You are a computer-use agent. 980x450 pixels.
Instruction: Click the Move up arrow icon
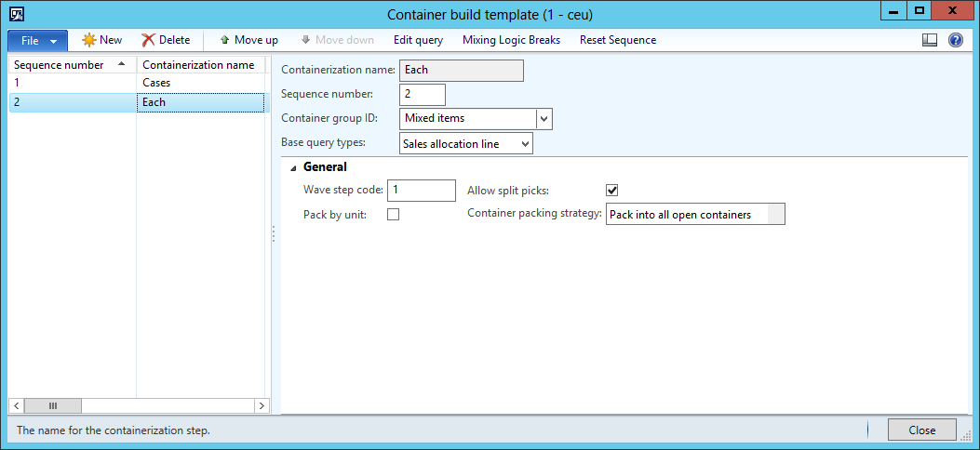224,40
